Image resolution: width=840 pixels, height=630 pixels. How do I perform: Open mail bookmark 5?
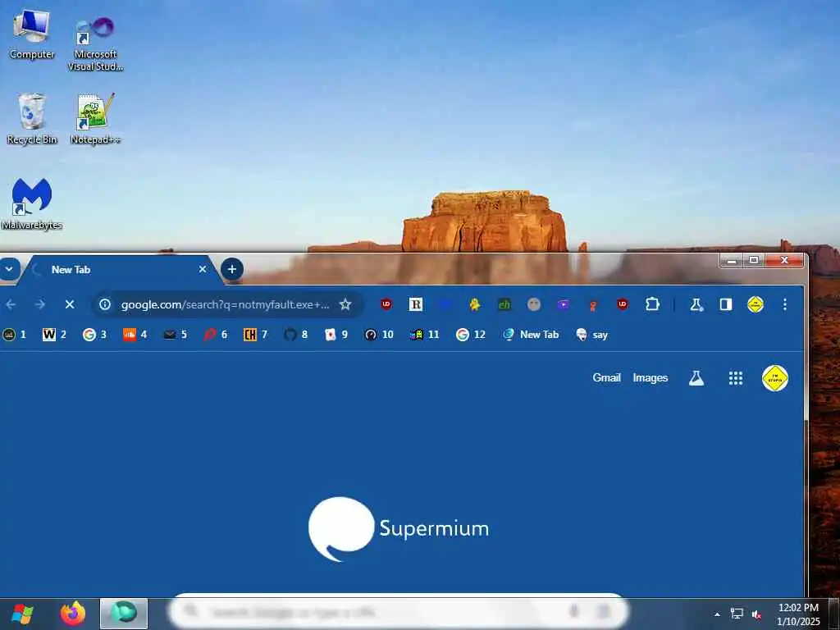pos(176,335)
